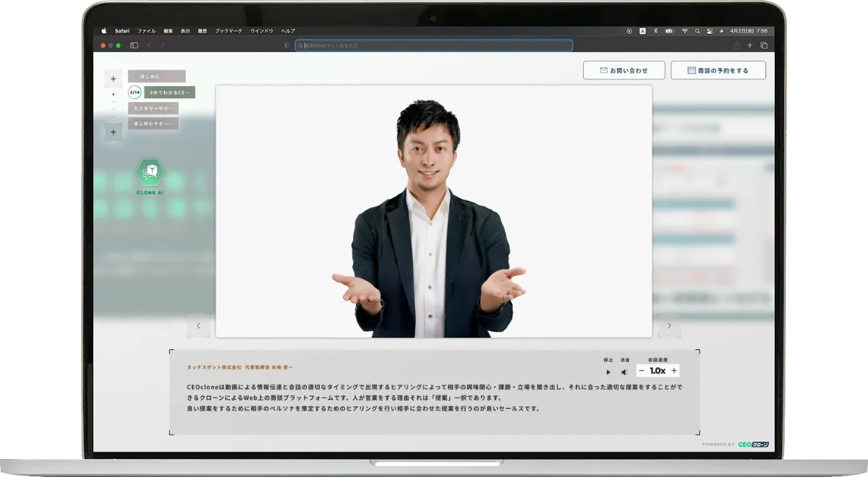Open the CEOクローン powered-by logo link

(x=754, y=444)
